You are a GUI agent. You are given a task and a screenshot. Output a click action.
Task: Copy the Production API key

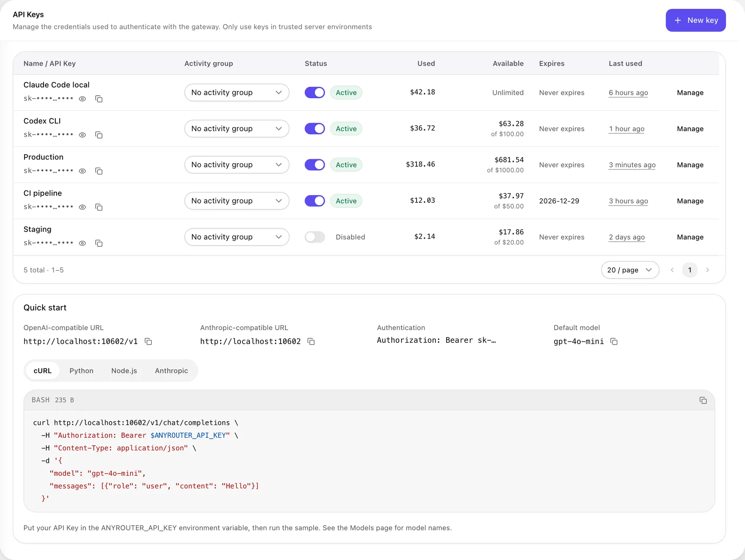pos(99,171)
